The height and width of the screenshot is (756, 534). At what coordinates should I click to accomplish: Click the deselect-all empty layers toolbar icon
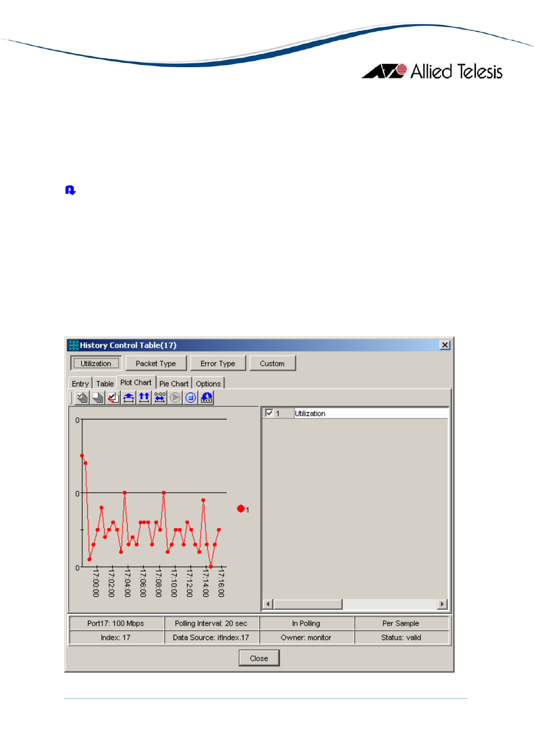click(x=97, y=398)
